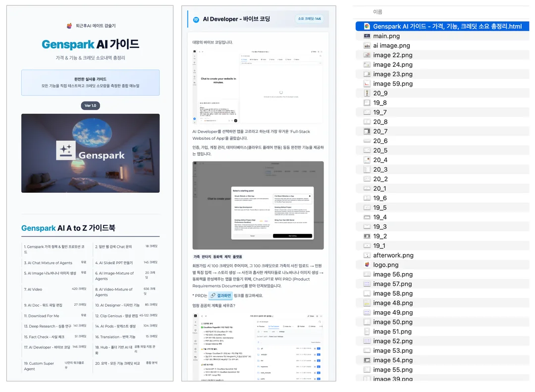Select the image 59.png file row
Viewport: 535px width, 392px height.
coord(393,84)
